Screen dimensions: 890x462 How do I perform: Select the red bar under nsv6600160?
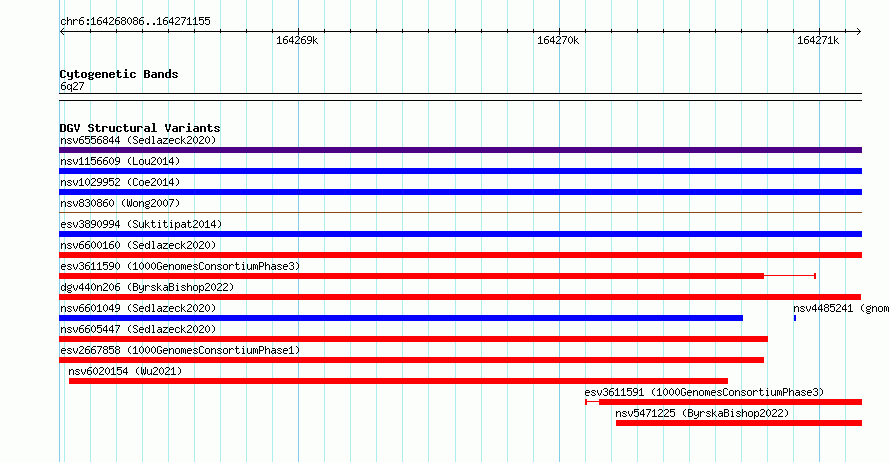[x=460, y=255]
